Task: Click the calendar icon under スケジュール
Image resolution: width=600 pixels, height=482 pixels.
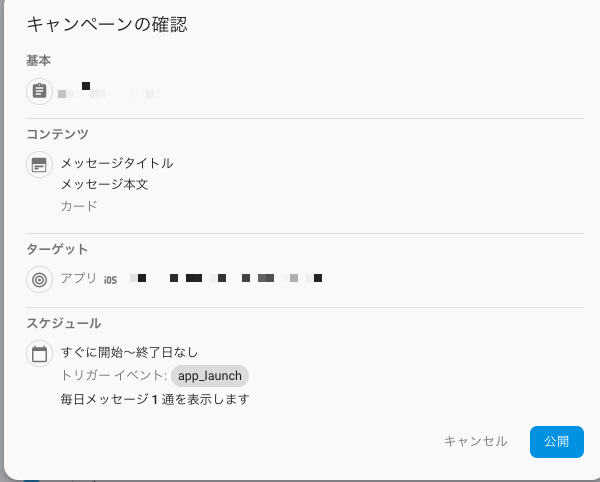Action: 39,353
